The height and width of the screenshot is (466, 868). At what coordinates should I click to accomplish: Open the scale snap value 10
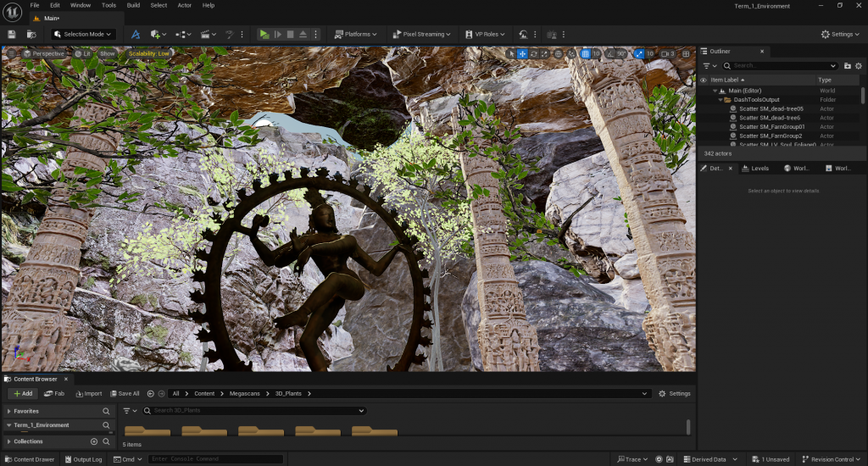coord(650,53)
